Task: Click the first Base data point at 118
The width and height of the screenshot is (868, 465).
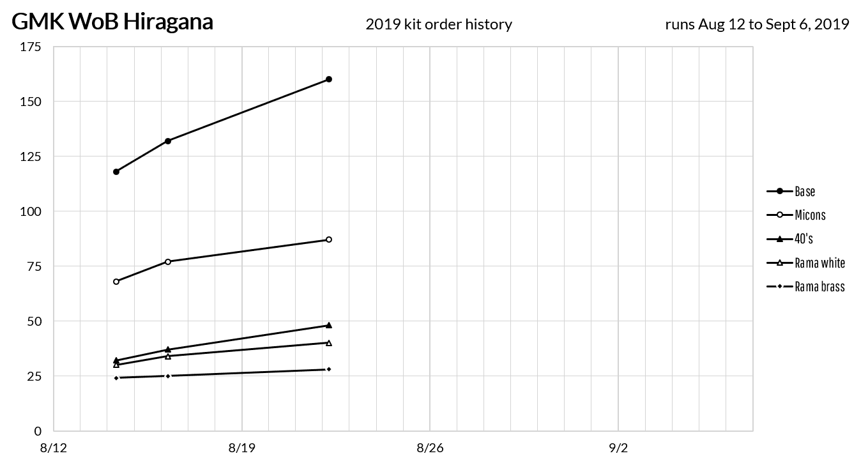Action: point(116,172)
